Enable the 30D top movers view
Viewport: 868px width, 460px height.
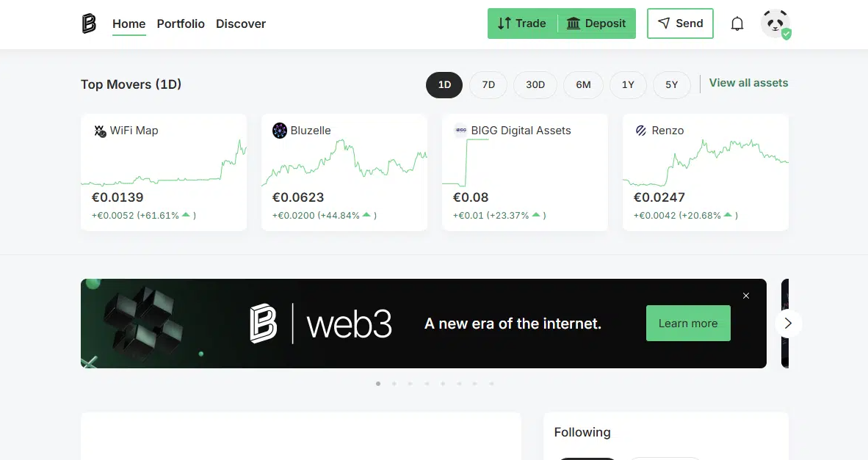(x=535, y=85)
